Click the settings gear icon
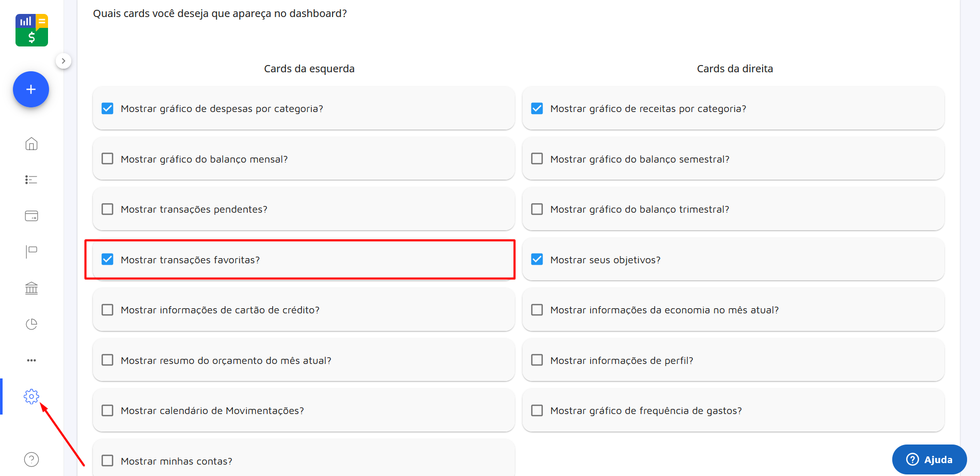Image resolution: width=980 pixels, height=476 pixels. tap(31, 396)
